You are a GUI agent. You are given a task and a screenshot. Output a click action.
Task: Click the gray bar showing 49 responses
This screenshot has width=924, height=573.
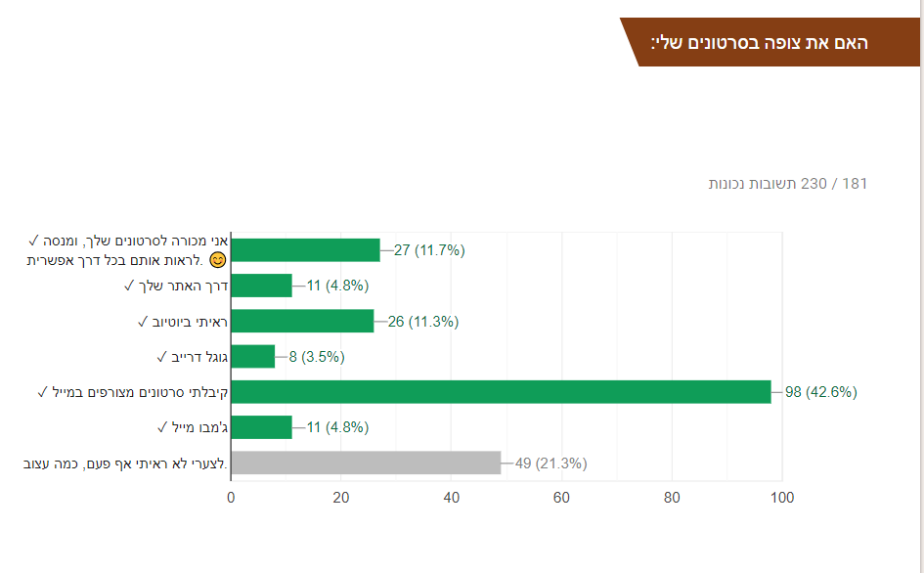[x=366, y=463]
